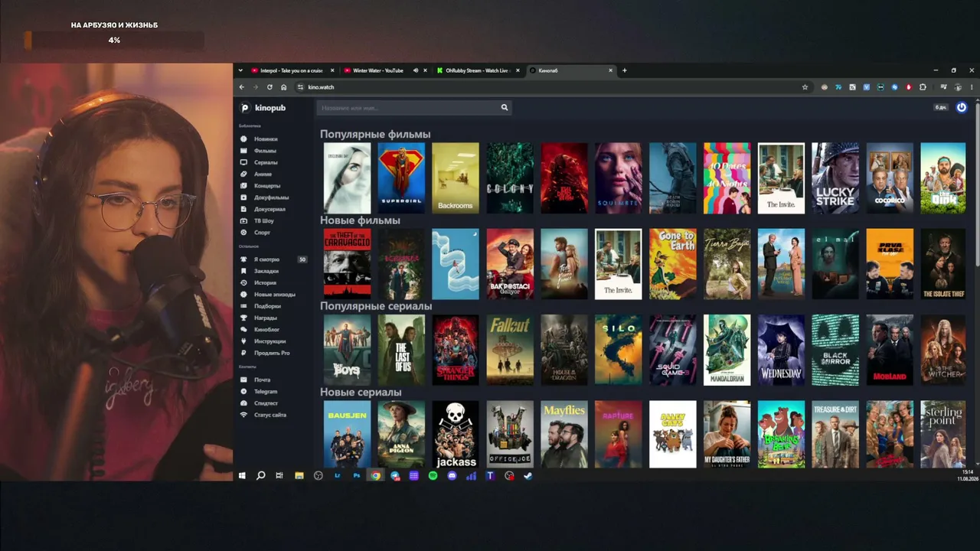Open the Stranger Things poster
Image resolution: width=980 pixels, height=551 pixels.
pyautogui.click(x=456, y=350)
